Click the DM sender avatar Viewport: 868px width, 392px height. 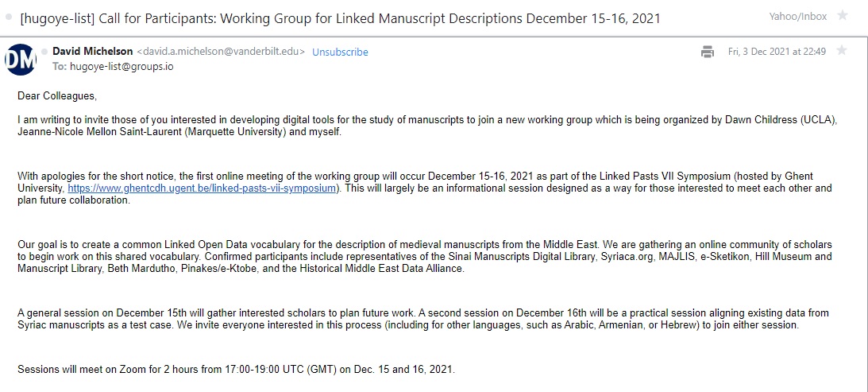click(21, 59)
